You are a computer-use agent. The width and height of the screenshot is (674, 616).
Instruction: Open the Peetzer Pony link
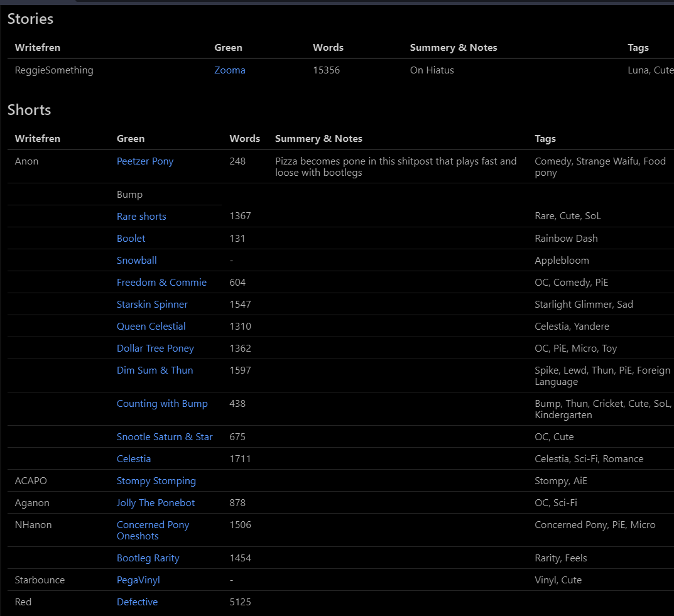(145, 161)
